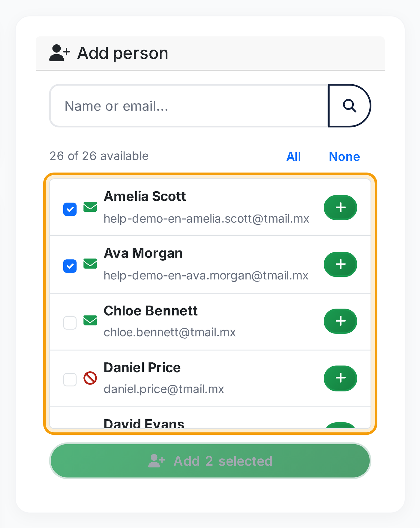
Task: Add Chloe Bennett with green plus button
Action: 340,321
